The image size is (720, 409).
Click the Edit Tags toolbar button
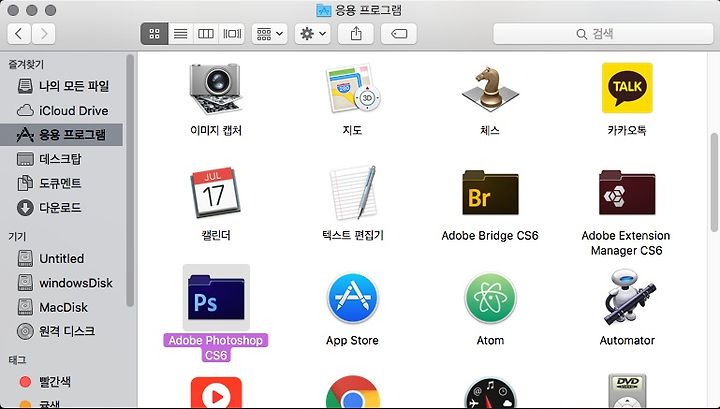click(x=399, y=34)
